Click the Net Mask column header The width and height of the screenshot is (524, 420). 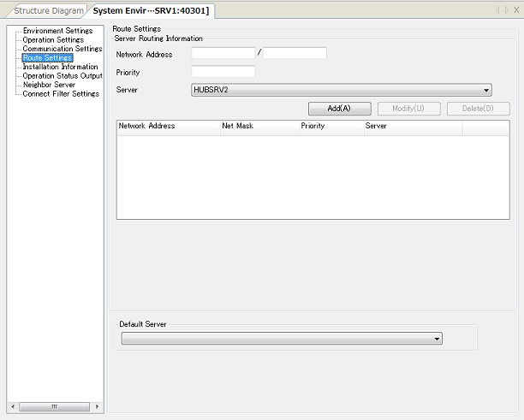(257, 127)
